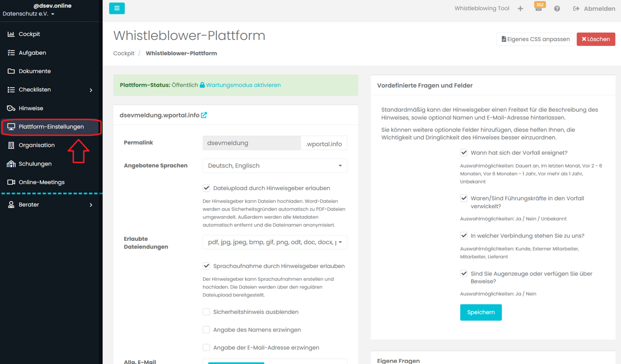The width and height of the screenshot is (621, 364).
Task: Click the Wartungsmodus aktivieren link
Action: [243, 85]
